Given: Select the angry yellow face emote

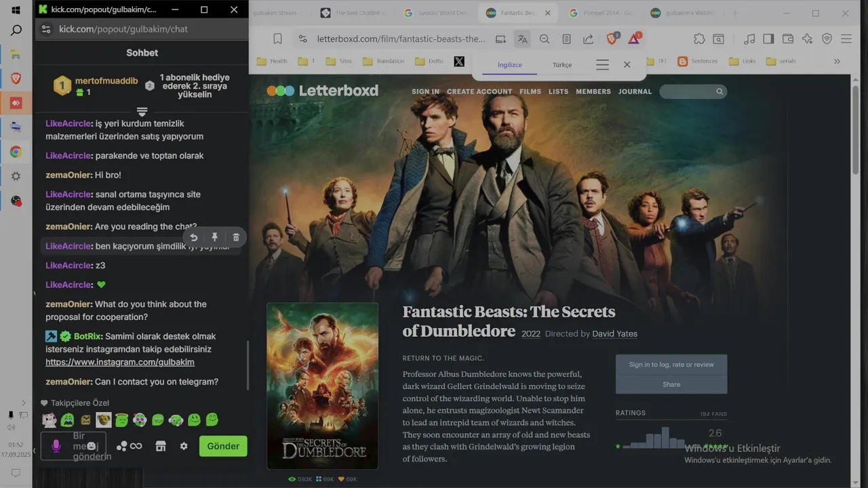Looking at the screenshot, I should click(85, 420).
